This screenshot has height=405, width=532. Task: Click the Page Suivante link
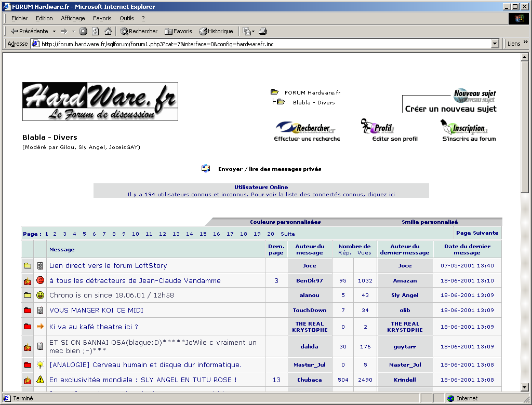coord(477,233)
